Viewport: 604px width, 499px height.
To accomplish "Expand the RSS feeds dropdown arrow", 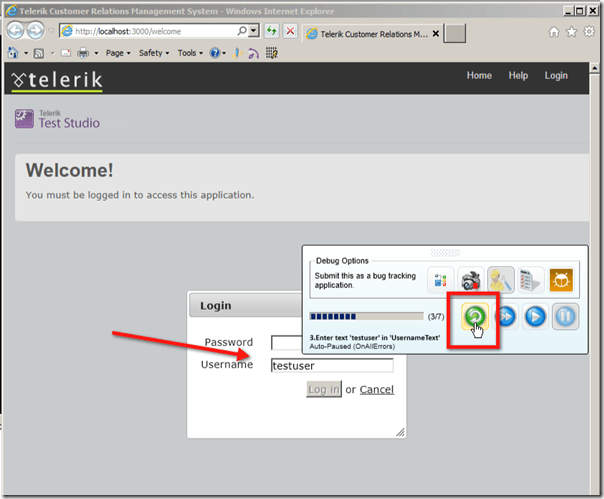I will (x=52, y=53).
